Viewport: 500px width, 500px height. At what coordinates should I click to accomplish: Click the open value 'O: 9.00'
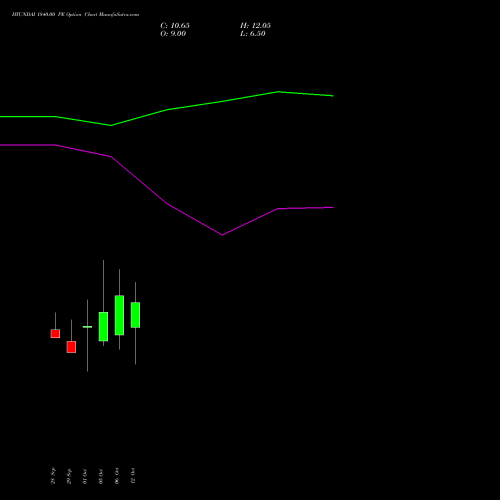pyautogui.click(x=173, y=34)
